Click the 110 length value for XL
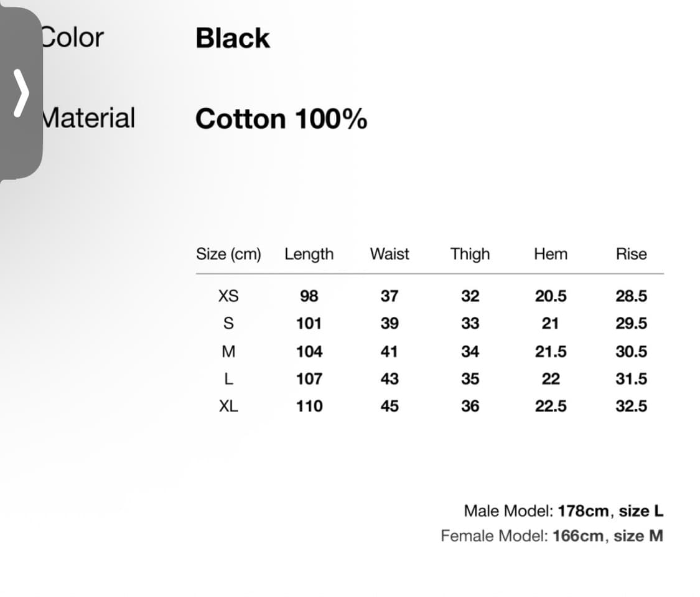700x597 pixels. [309, 406]
